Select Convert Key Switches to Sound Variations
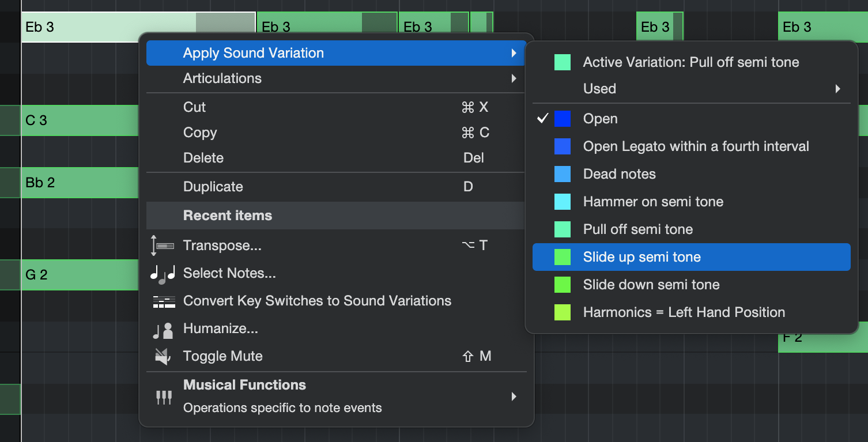Screen dimensions: 868x442 pos(337,301)
